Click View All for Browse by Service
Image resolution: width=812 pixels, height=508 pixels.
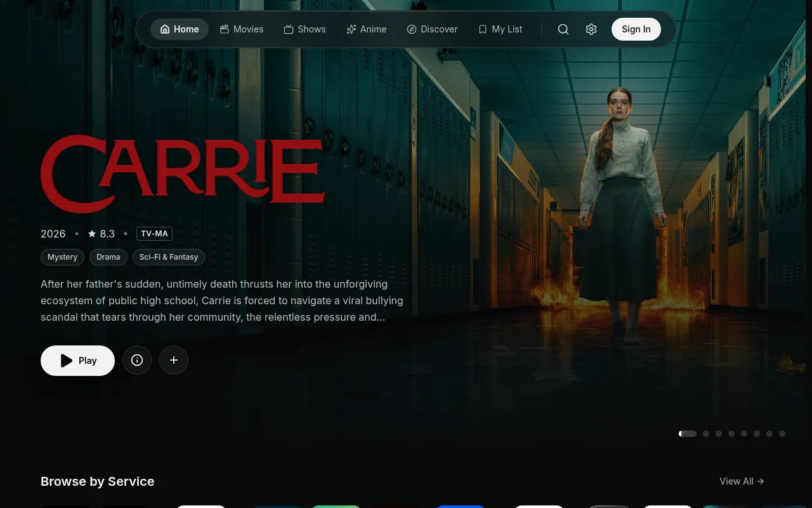pos(742,481)
